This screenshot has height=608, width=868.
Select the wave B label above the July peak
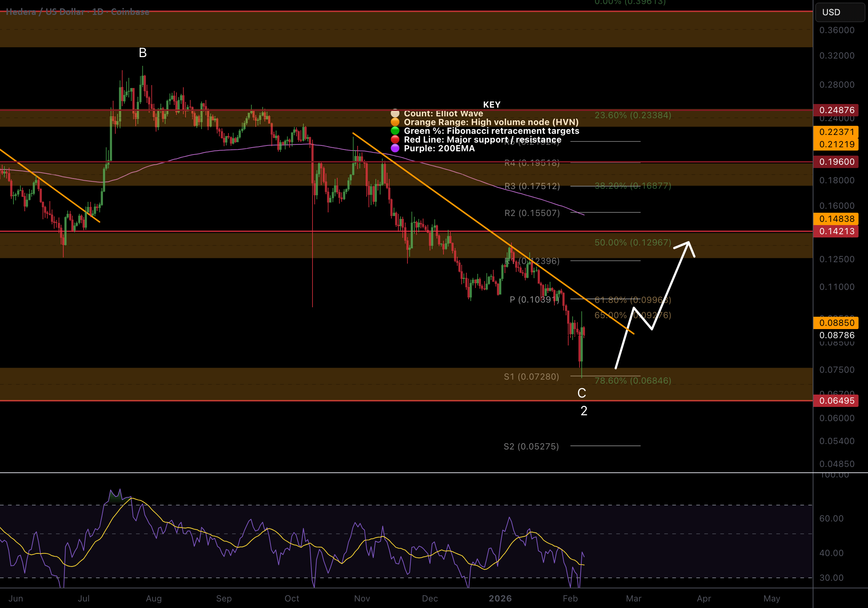pos(143,53)
